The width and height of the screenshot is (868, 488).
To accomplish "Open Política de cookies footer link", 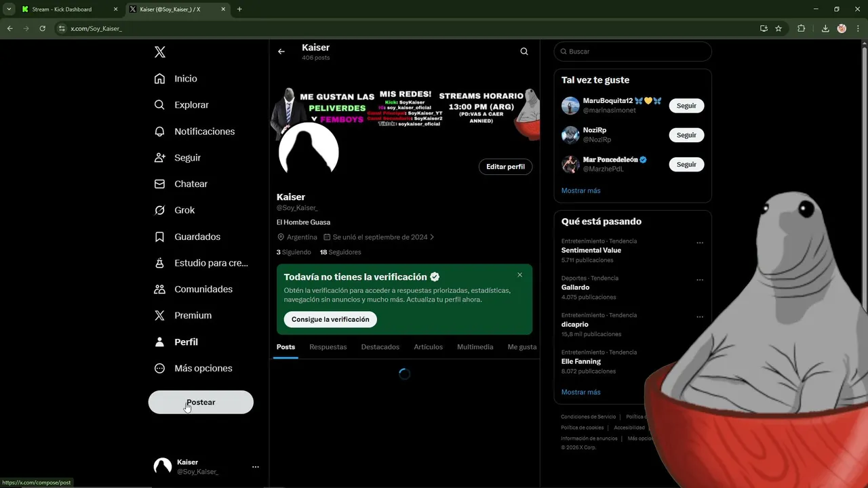I will coord(582,428).
